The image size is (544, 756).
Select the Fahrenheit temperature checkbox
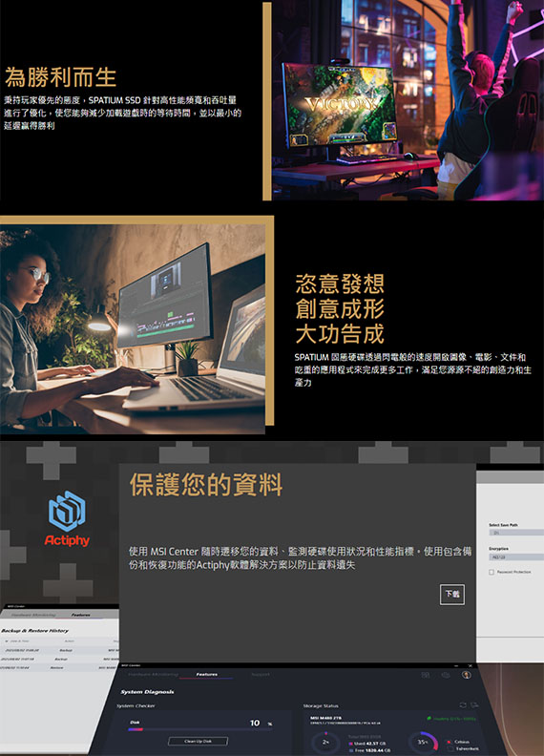point(449,748)
